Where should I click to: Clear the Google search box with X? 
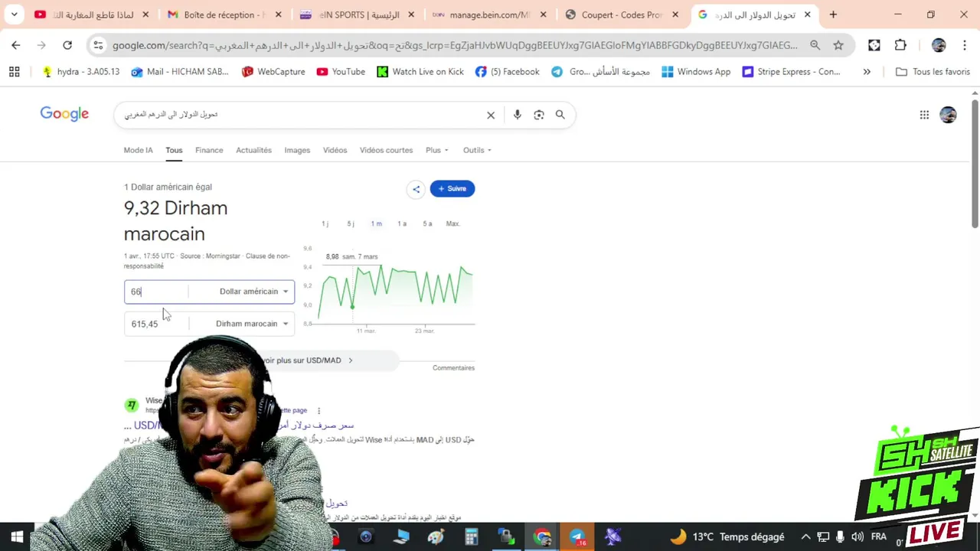pyautogui.click(x=491, y=115)
